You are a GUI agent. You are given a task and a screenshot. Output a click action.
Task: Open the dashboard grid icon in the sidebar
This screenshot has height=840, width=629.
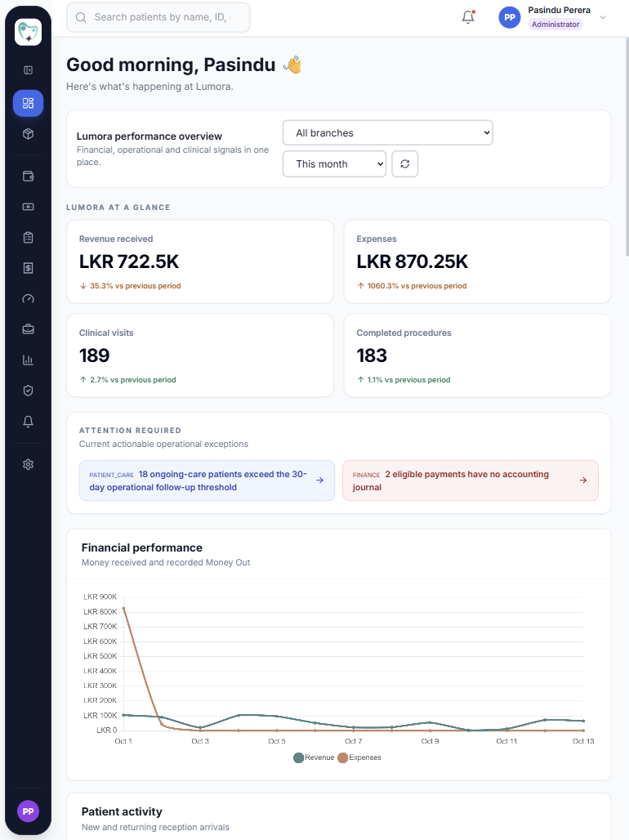click(28, 103)
